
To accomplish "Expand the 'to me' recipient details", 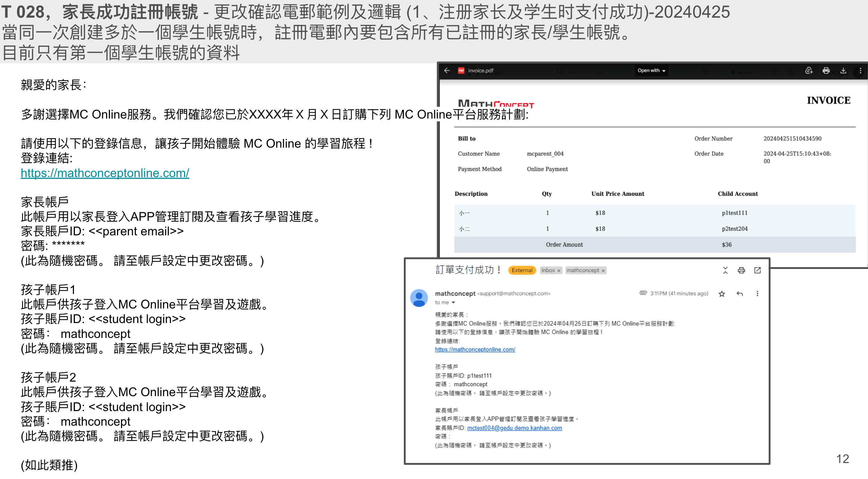I will click(453, 303).
